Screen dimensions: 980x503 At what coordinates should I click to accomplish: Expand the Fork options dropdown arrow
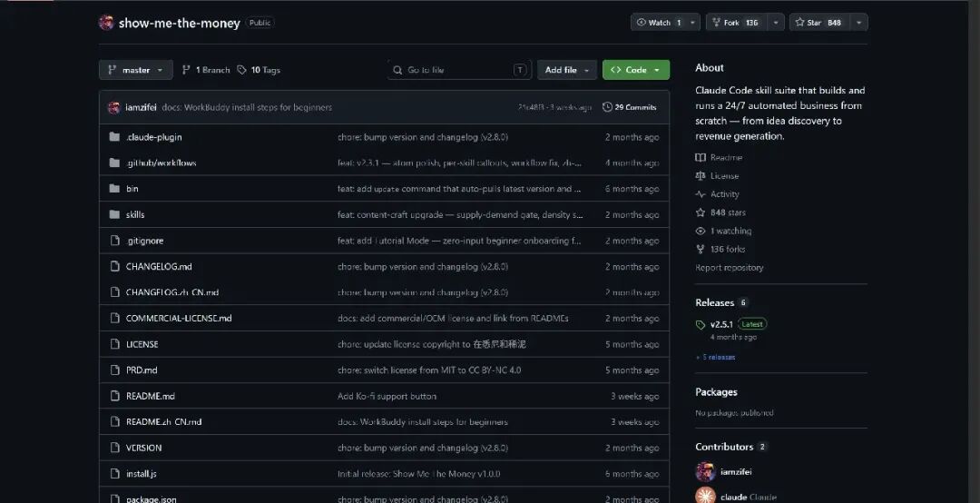click(x=776, y=23)
